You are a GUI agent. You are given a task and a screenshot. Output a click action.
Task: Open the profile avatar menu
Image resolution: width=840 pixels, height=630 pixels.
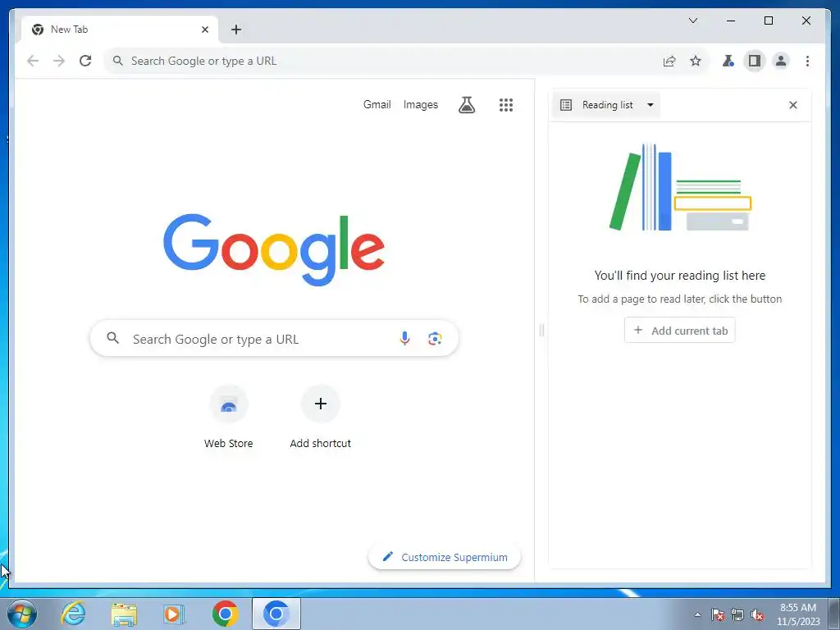[781, 61]
